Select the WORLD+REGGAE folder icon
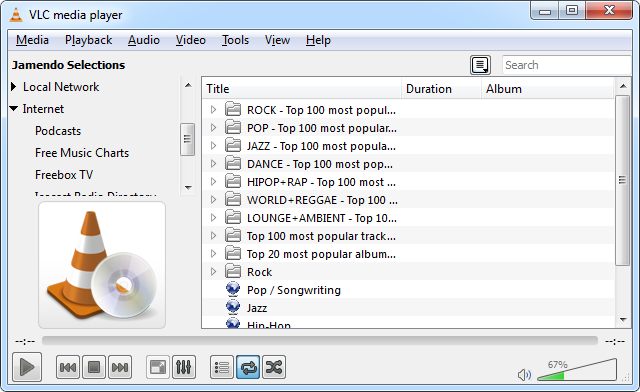The width and height of the screenshot is (640, 392). tap(233, 199)
